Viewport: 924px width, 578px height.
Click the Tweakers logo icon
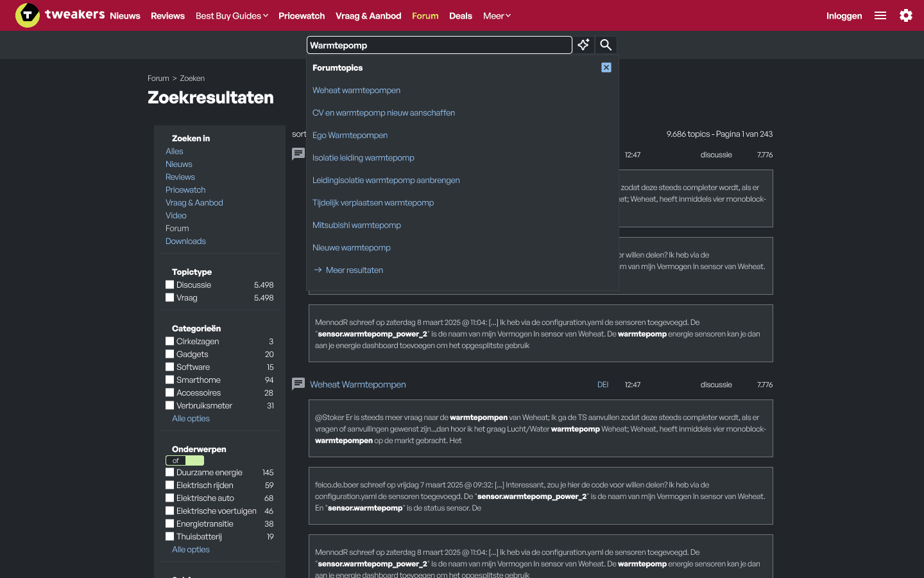point(27,15)
